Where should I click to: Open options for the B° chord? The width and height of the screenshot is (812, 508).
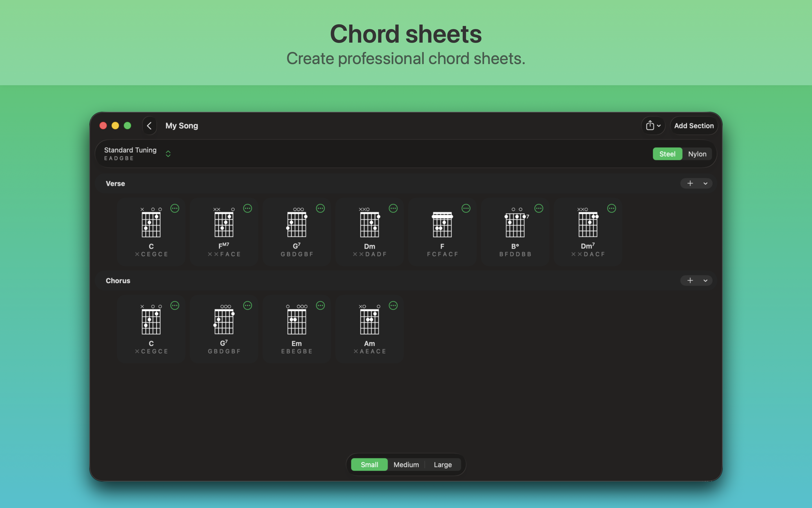click(539, 208)
